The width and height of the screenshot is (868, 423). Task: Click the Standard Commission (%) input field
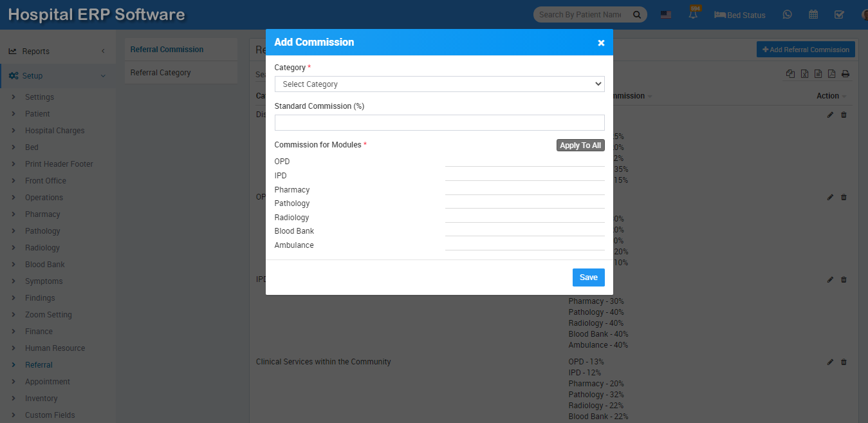pos(439,123)
